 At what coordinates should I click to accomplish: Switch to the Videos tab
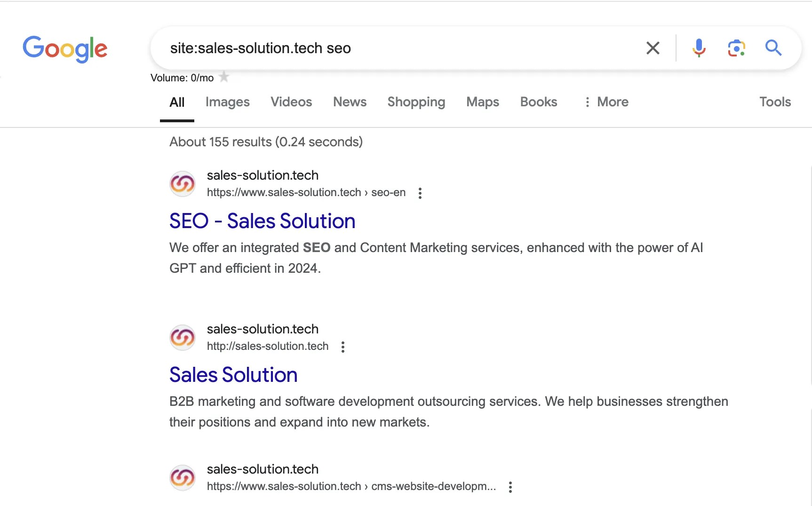tap(291, 102)
